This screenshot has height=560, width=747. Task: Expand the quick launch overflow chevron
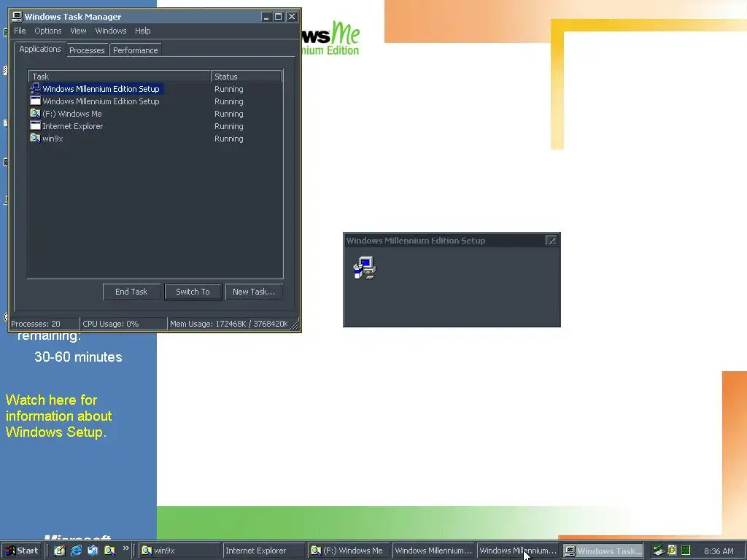(125, 548)
